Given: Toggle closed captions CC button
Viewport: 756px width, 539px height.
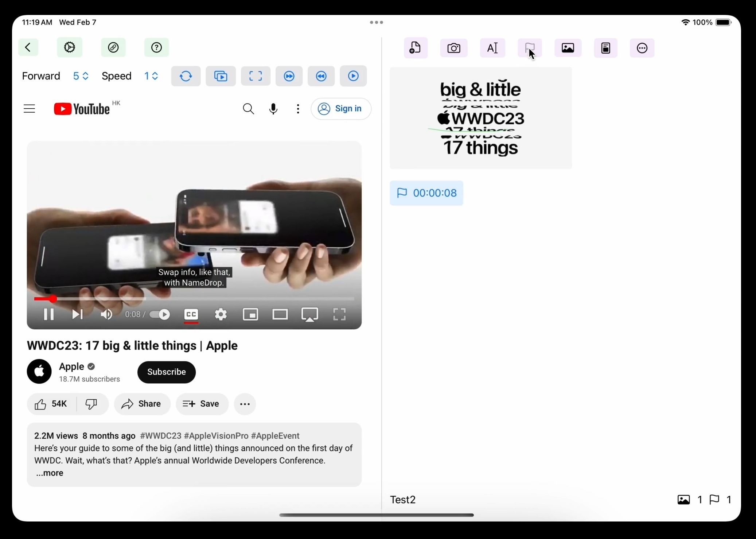Looking at the screenshot, I should coord(191,314).
